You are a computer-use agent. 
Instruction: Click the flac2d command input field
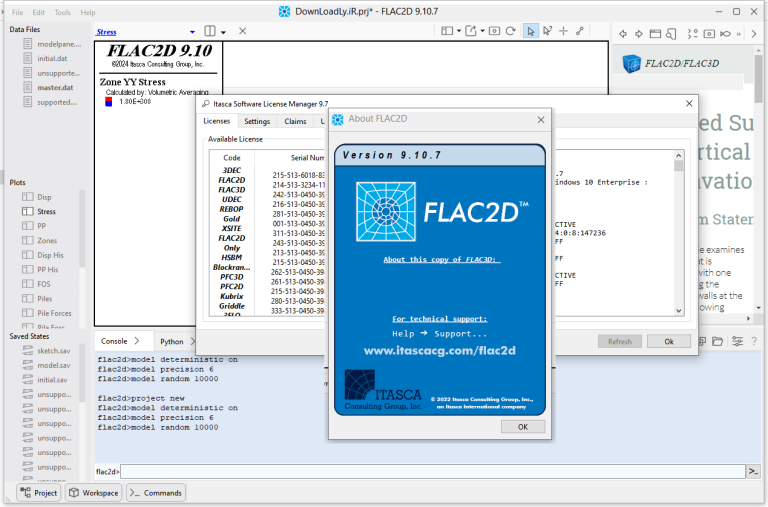(432, 471)
